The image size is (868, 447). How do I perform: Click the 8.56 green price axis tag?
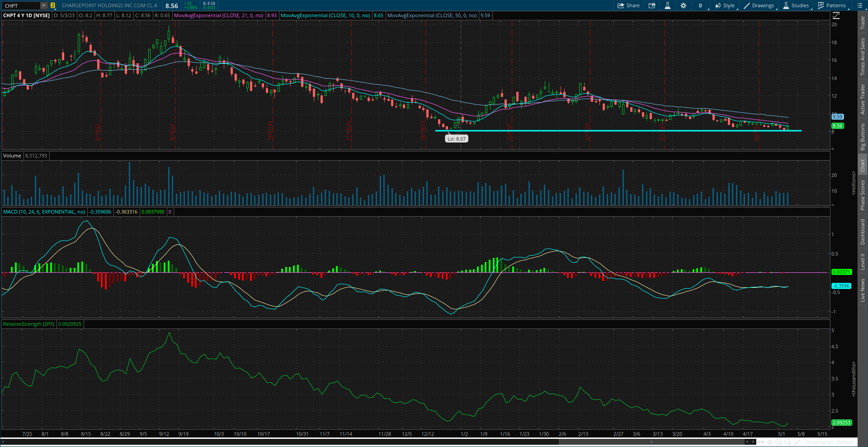pyautogui.click(x=838, y=126)
